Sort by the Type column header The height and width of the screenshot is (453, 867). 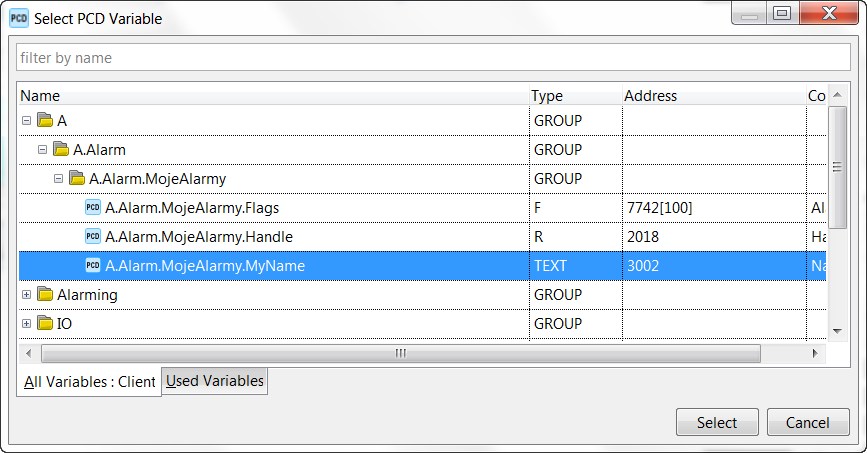576,96
